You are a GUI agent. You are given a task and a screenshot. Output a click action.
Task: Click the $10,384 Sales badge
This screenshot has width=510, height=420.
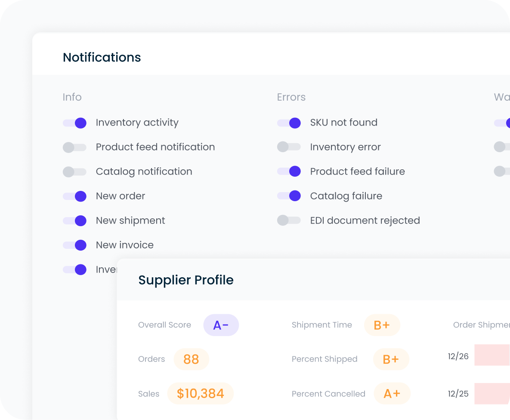pos(200,394)
